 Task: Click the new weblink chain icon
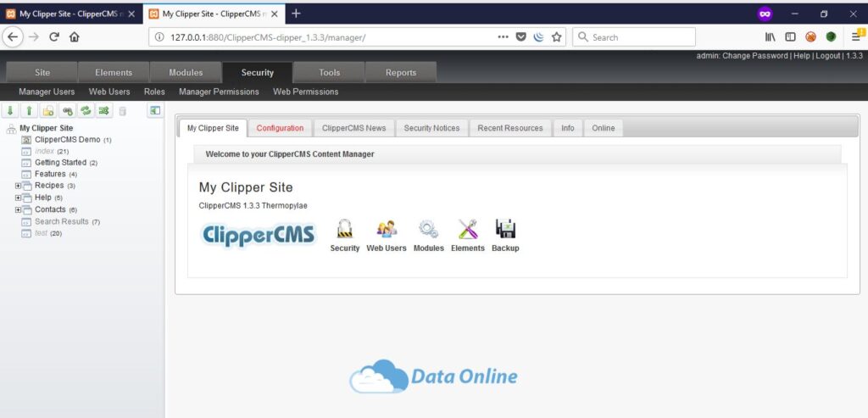(67, 111)
